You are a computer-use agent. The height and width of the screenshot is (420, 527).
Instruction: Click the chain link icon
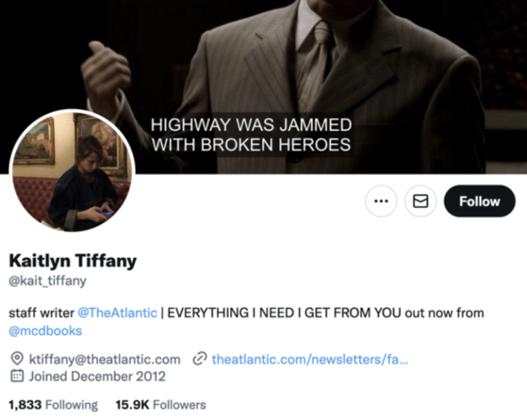point(200,359)
